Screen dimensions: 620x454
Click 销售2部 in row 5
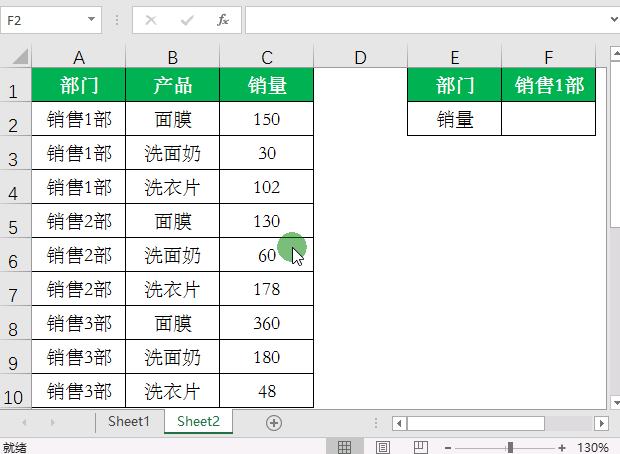(x=79, y=221)
